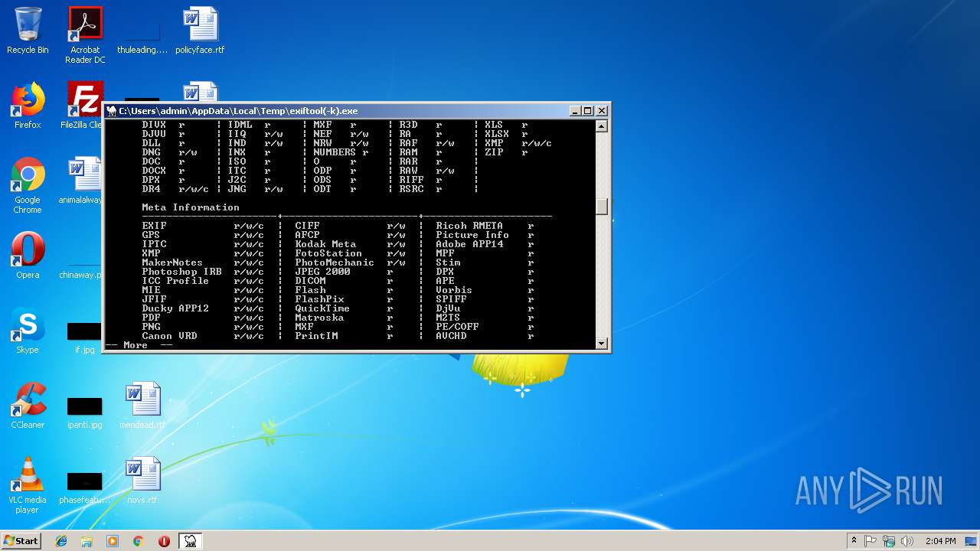This screenshot has width=980, height=551.
Task: Open Windows Media Player from taskbar
Action: pos(113,541)
